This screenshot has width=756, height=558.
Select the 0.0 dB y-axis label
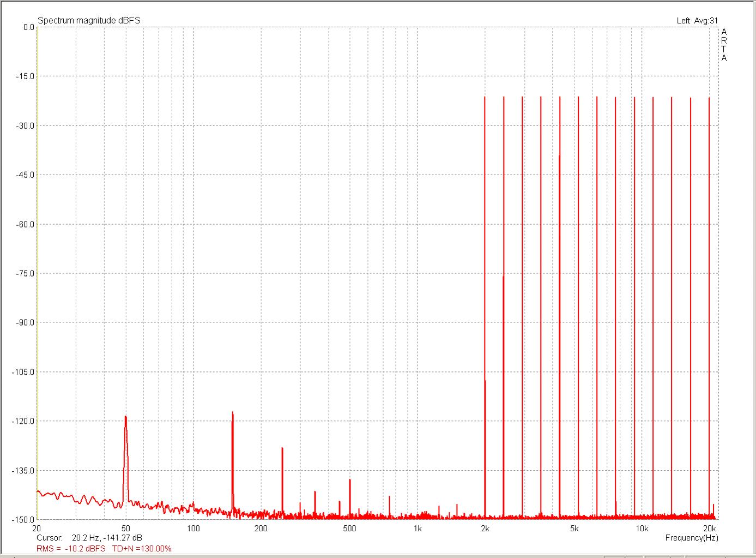pyautogui.click(x=28, y=27)
